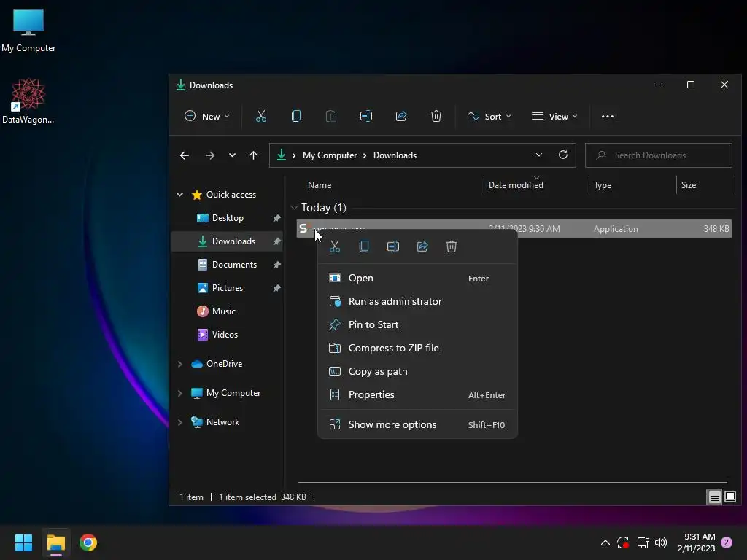Click the horizontal scrollbar in file list
Screen dimensions: 747x560
pos(512,483)
